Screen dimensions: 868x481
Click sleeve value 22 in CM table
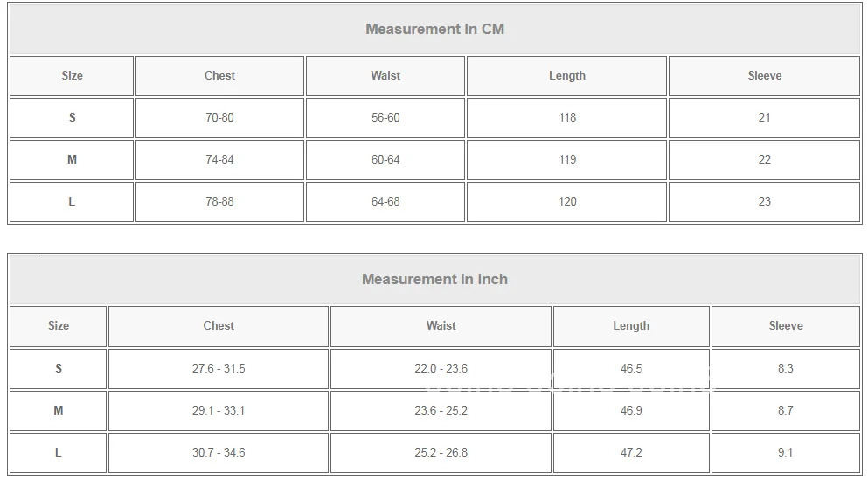764,160
